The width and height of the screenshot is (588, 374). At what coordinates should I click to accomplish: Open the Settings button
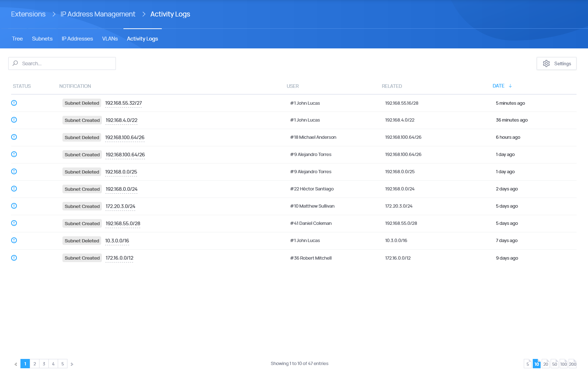pyautogui.click(x=556, y=63)
